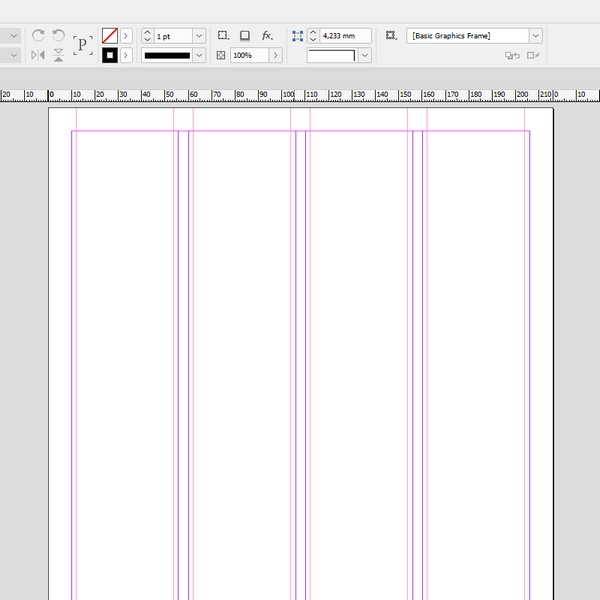Click the Flip Horizontal icon
This screenshot has width=600, height=600.
pos(38,55)
